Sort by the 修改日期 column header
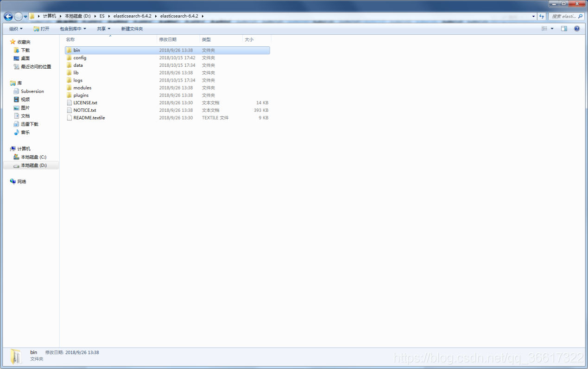The height and width of the screenshot is (369, 588). point(178,39)
